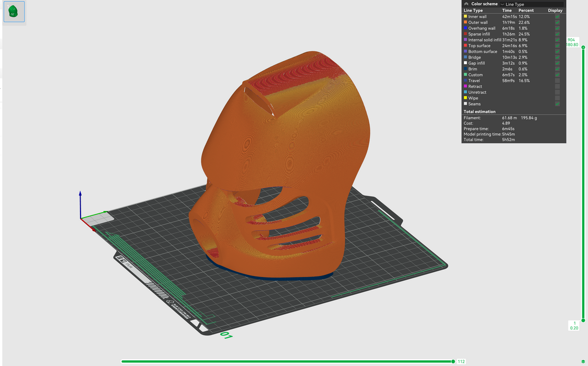Enable the Travel moves display checkbox

557,81
